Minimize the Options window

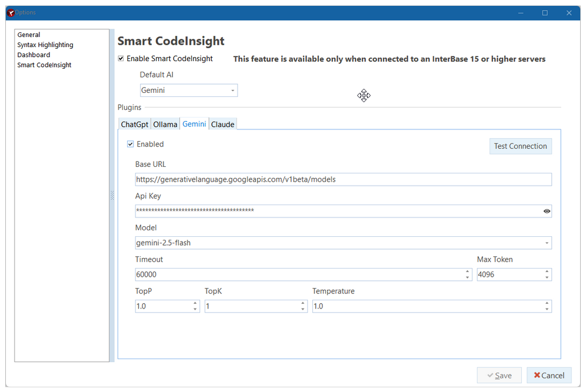(521, 13)
